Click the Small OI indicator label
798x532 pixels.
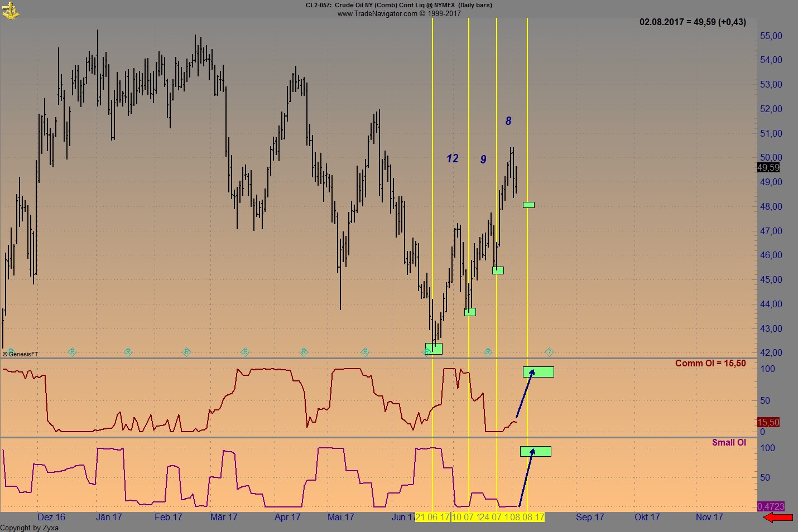tap(729, 443)
